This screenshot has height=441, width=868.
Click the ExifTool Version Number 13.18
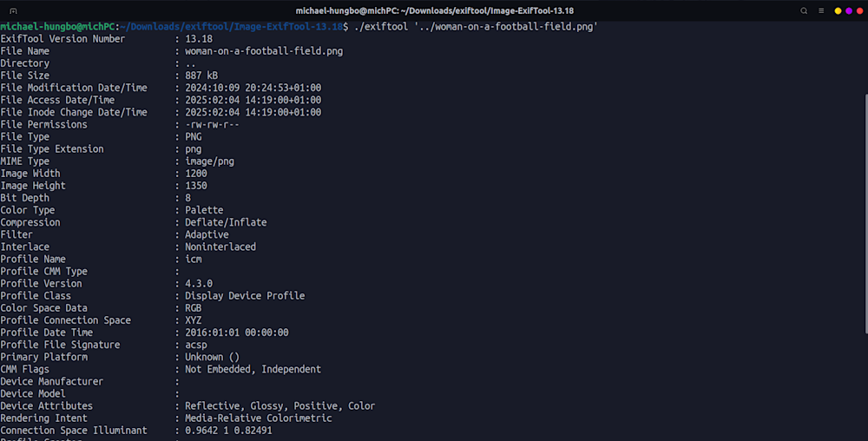coord(199,39)
